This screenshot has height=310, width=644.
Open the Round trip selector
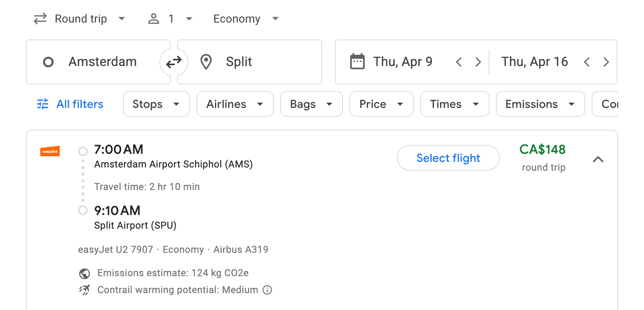pyautogui.click(x=80, y=19)
